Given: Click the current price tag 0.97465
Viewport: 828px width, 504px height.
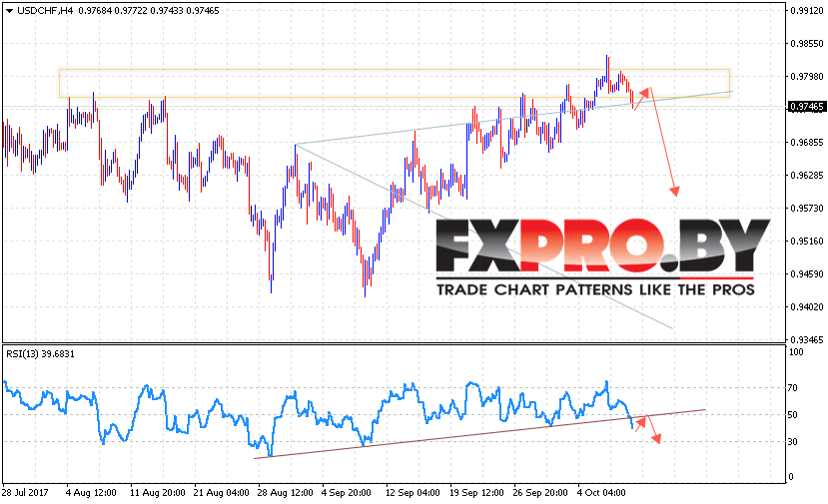Looking at the screenshot, I should [x=806, y=107].
